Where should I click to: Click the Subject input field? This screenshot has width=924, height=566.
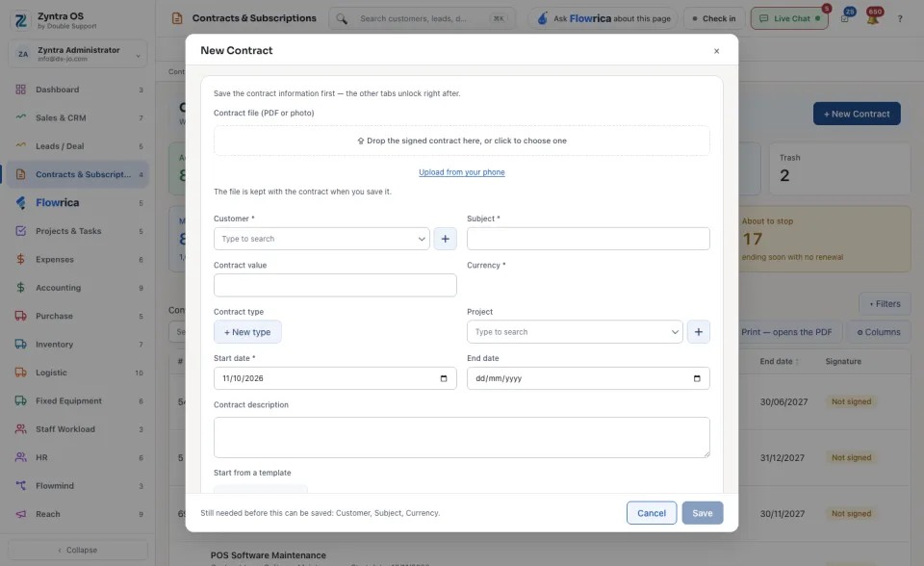pos(588,239)
